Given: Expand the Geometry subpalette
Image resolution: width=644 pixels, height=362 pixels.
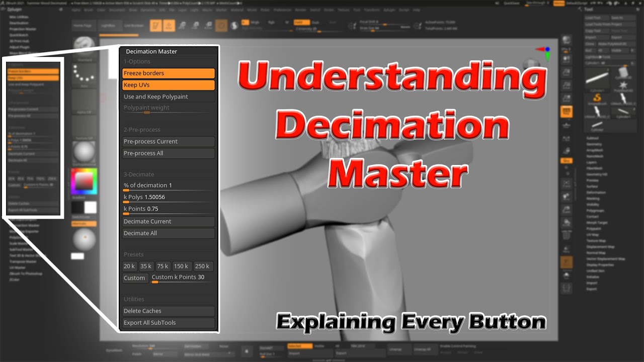Looking at the screenshot, I should (594, 144).
